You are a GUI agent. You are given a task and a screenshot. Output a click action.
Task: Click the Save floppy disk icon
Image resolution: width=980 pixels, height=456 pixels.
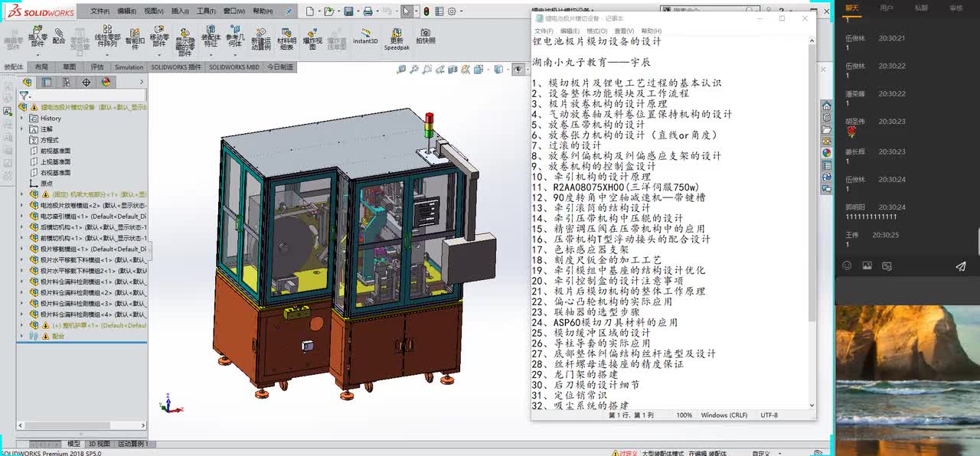[348, 11]
